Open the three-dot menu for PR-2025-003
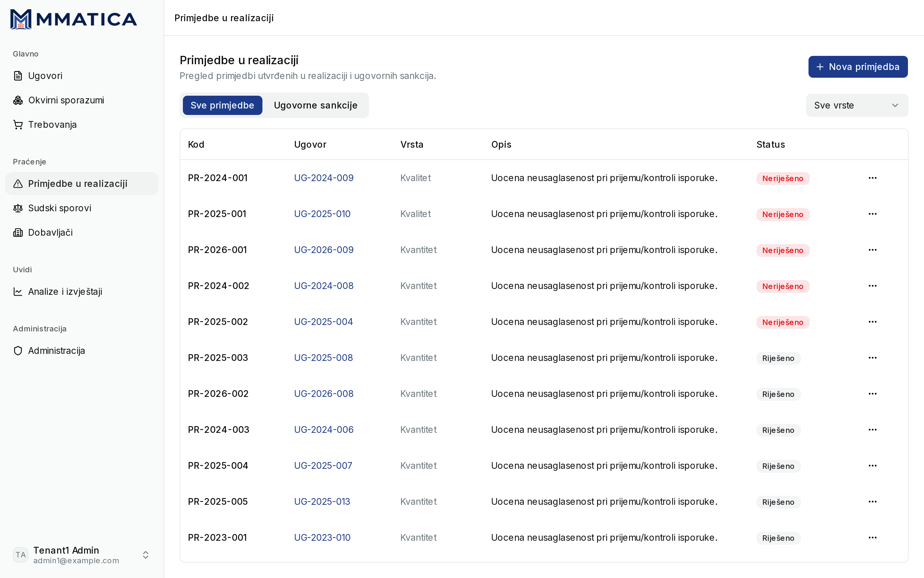The image size is (924, 578). pos(872,358)
